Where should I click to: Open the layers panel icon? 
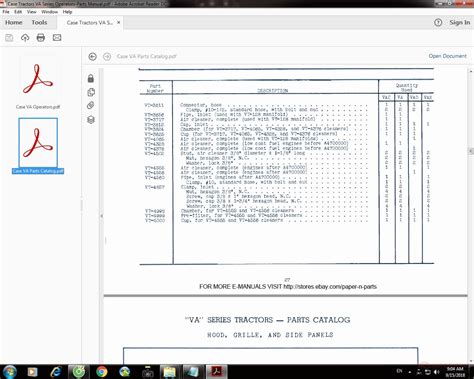tap(91, 120)
